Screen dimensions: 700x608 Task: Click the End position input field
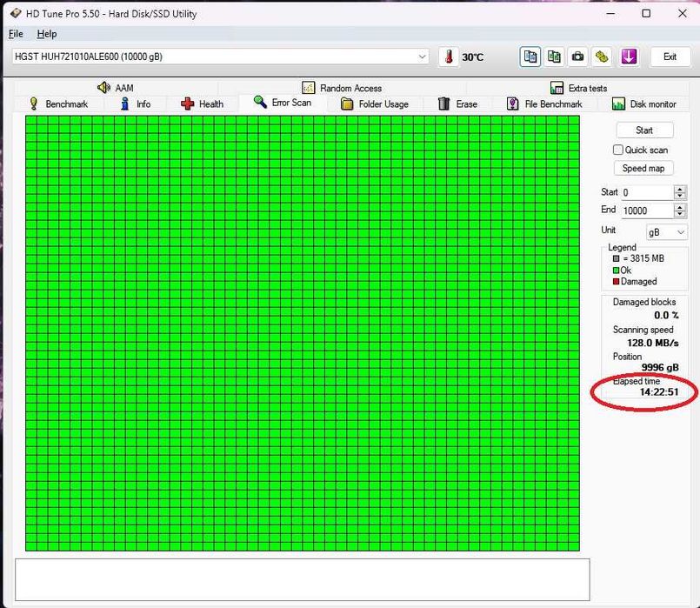[x=647, y=210]
